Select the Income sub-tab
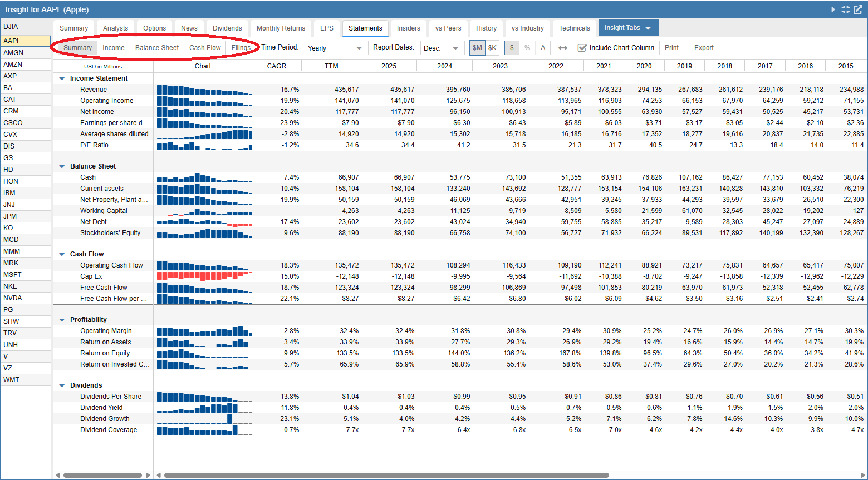The width and height of the screenshot is (868, 480). (x=114, y=48)
